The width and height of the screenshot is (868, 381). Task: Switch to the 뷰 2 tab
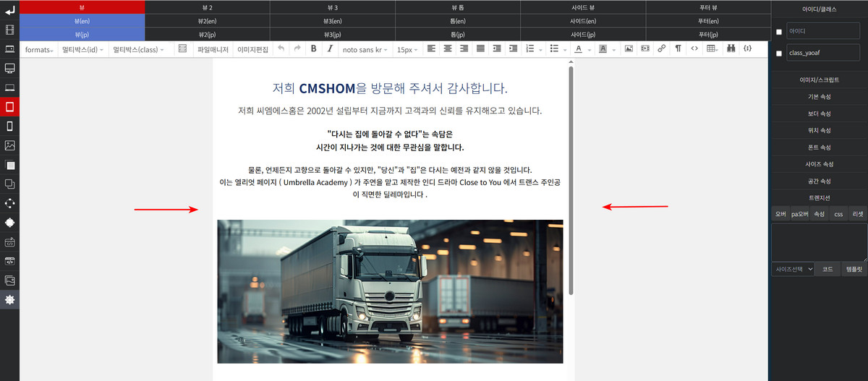208,7
